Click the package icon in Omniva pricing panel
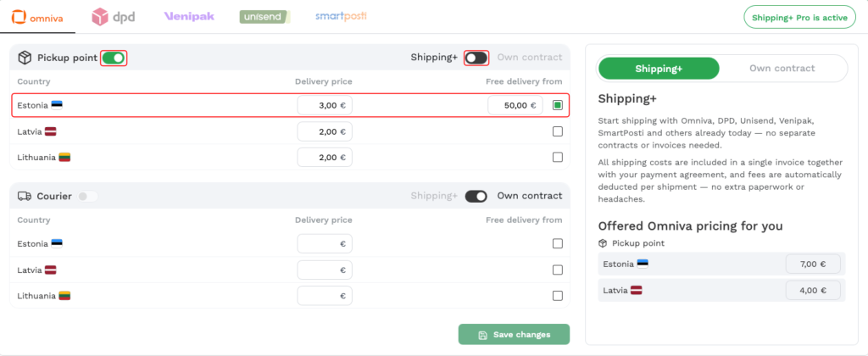The height and width of the screenshot is (356, 868). 603,243
